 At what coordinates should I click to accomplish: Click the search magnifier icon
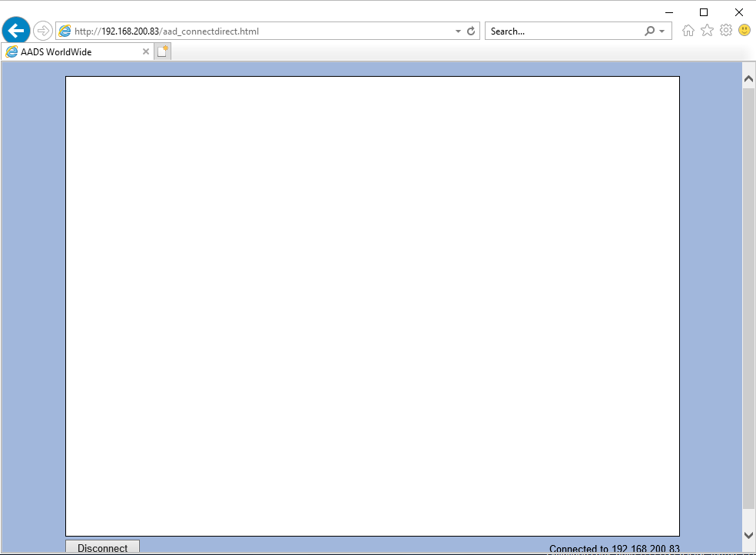pos(650,31)
